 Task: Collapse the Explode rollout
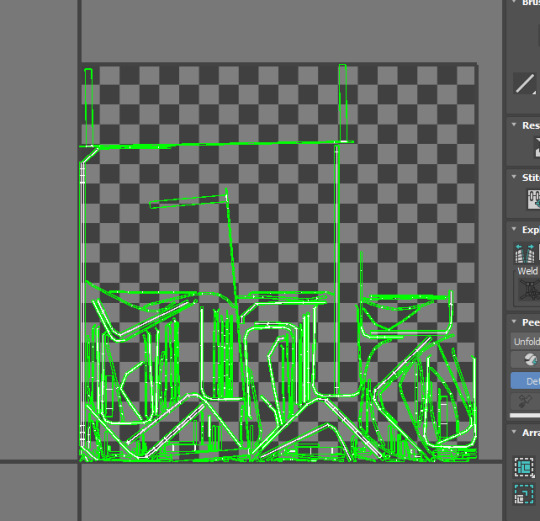[x=514, y=229]
